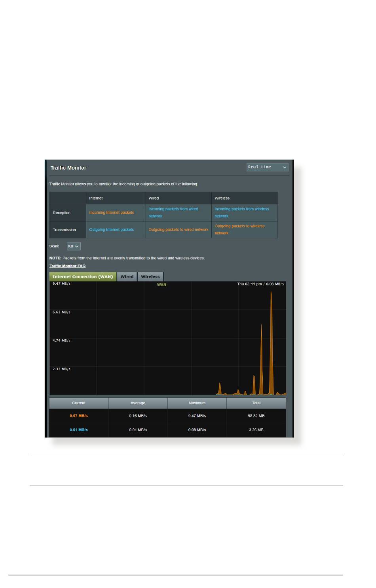The width and height of the screenshot is (376, 588).
Task: Click the Outgoing Internet packets cell
Action: (x=116, y=230)
